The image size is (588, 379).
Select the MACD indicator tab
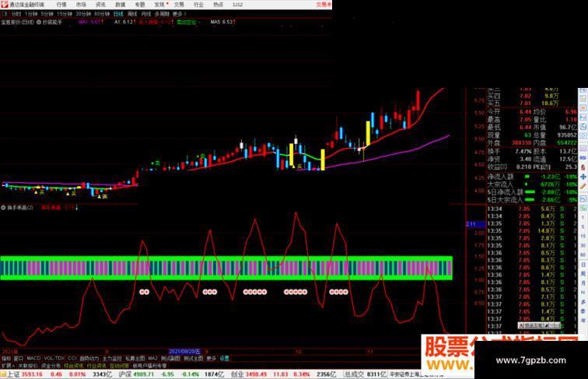[x=33, y=358]
